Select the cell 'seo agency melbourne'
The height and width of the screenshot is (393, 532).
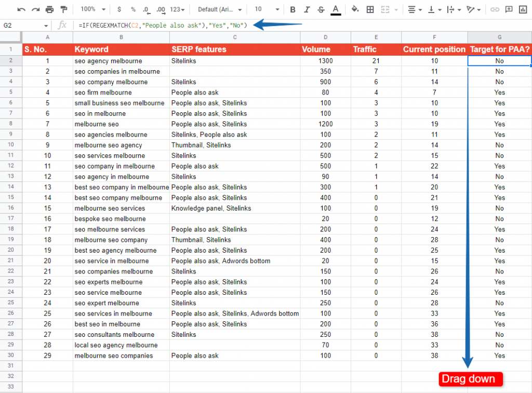(x=121, y=61)
